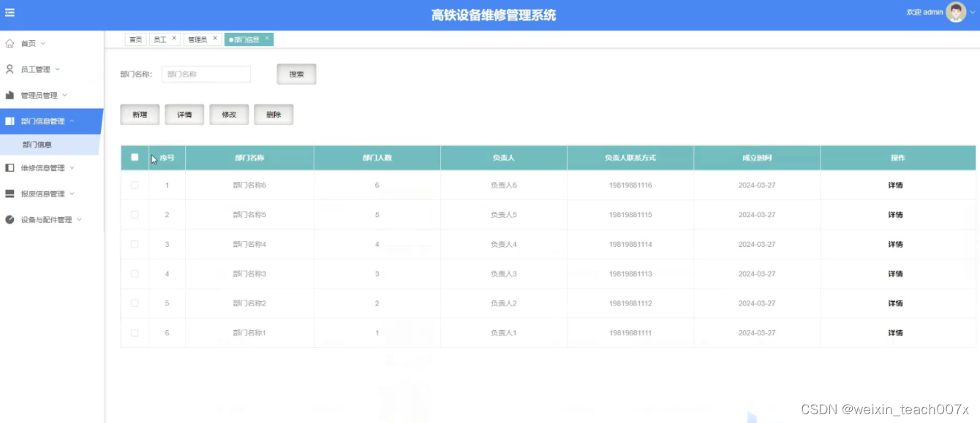
Task: Expand the 管理员管理 menu chevron
Action: [64, 95]
